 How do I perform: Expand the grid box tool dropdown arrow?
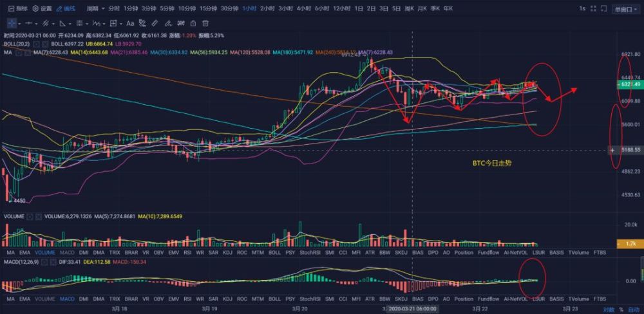pos(121,24)
